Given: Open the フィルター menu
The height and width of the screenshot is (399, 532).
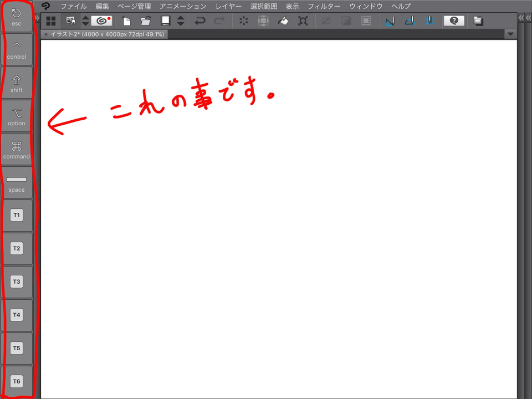Looking at the screenshot, I should coord(324,6).
